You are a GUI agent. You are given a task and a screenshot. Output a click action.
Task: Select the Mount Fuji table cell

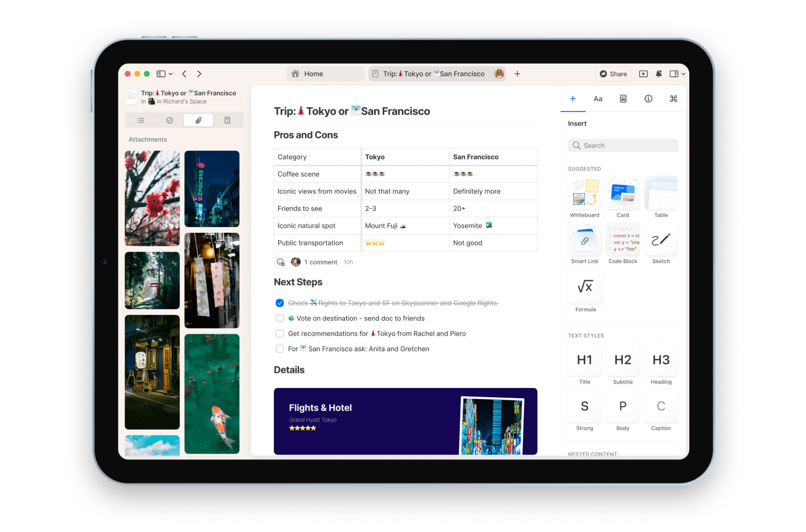pyautogui.click(x=405, y=226)
